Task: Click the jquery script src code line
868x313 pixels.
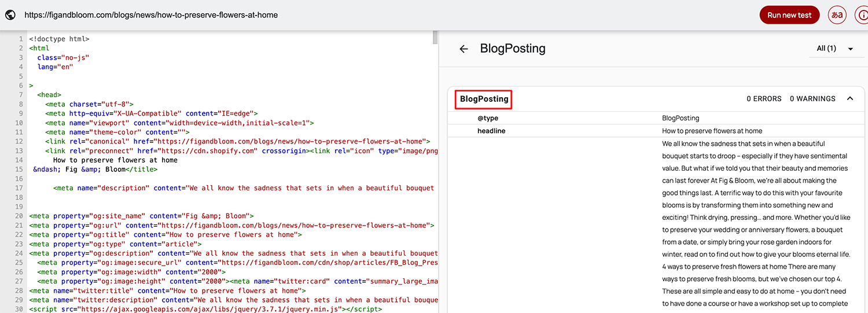Action: (x=205, y=309)
